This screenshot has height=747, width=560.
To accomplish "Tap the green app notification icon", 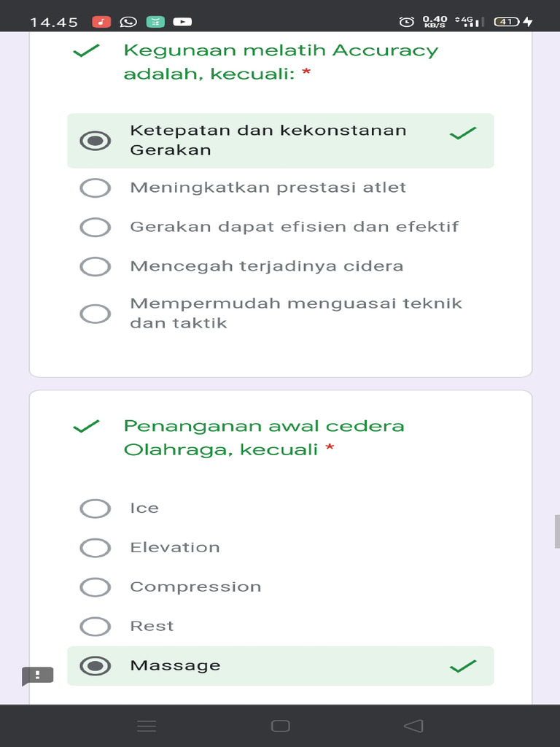I will (155, 22).
